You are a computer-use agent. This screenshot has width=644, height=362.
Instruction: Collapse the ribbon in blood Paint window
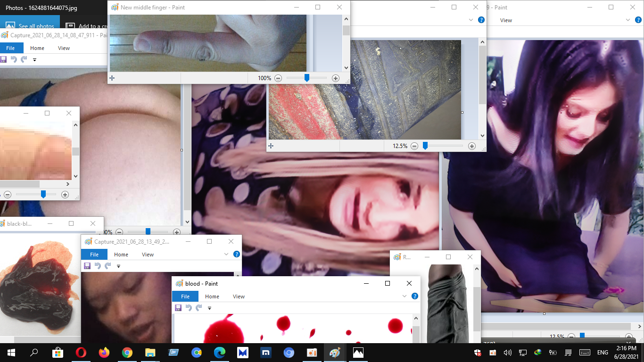coord(404,296)
